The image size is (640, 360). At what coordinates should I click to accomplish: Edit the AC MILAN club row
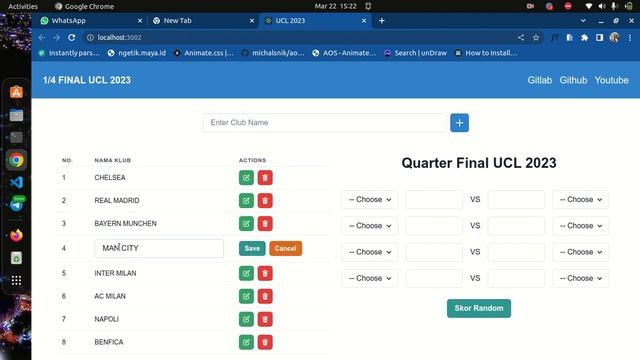coord(246,296)
